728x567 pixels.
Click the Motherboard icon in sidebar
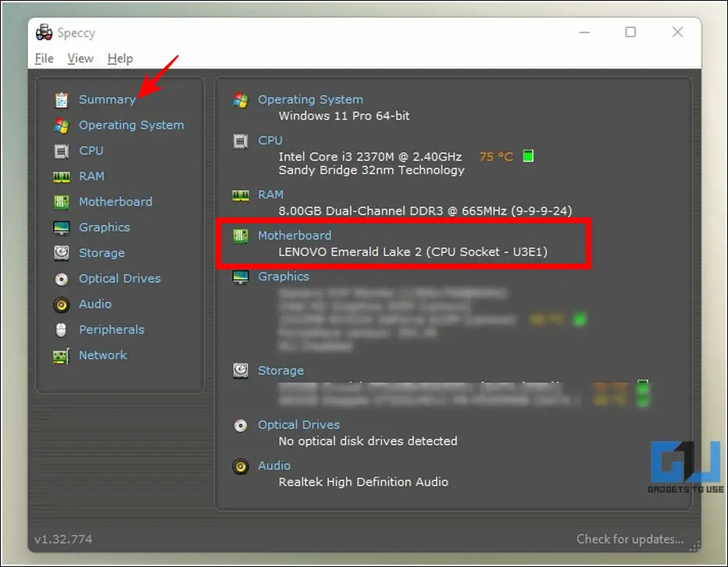point(61,202)
